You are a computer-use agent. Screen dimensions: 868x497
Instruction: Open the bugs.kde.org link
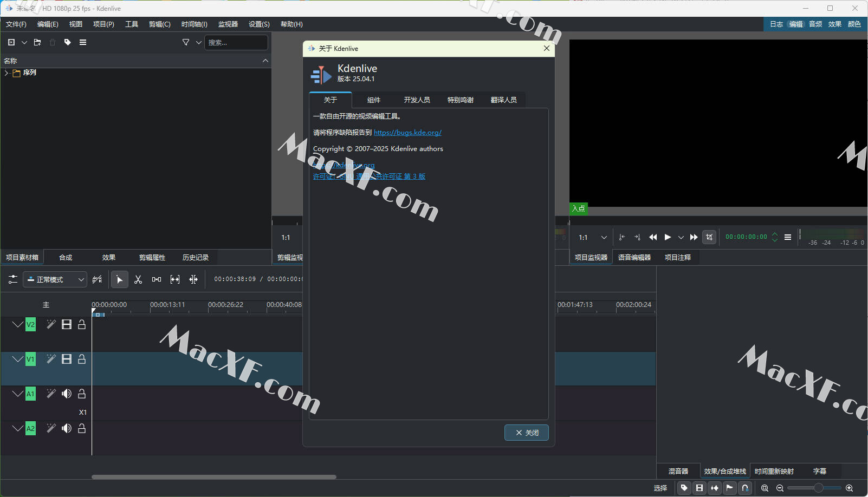pyautogui.click(x=407, y=133)
